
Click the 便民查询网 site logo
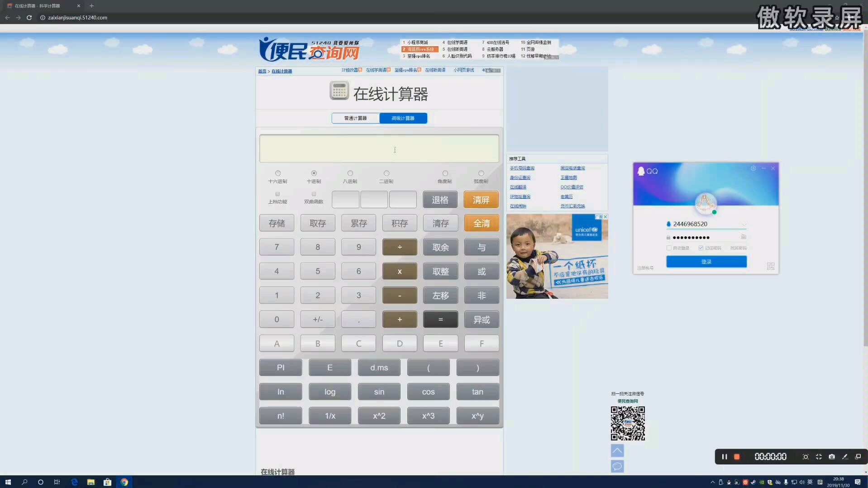point(310,49)
